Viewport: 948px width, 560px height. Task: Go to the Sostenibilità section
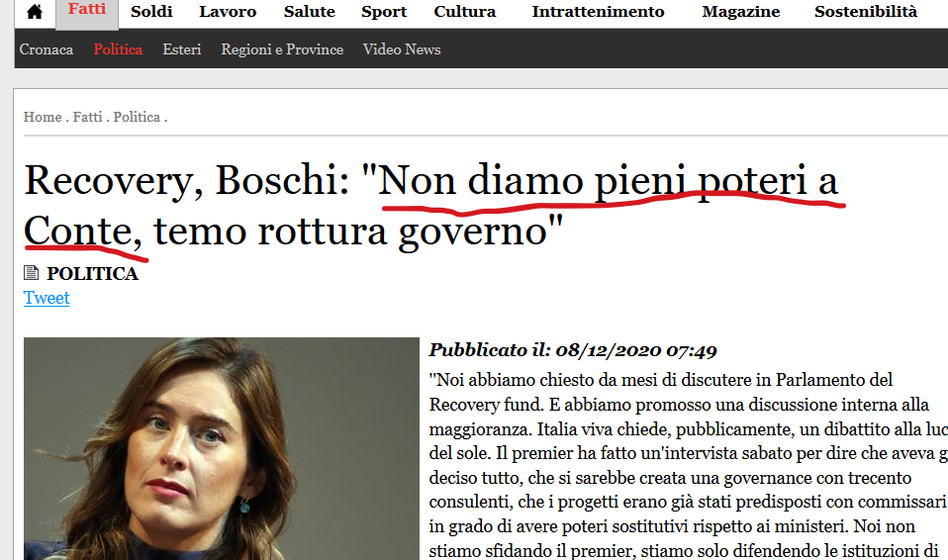pyautogui.click(x=865, y=12)
